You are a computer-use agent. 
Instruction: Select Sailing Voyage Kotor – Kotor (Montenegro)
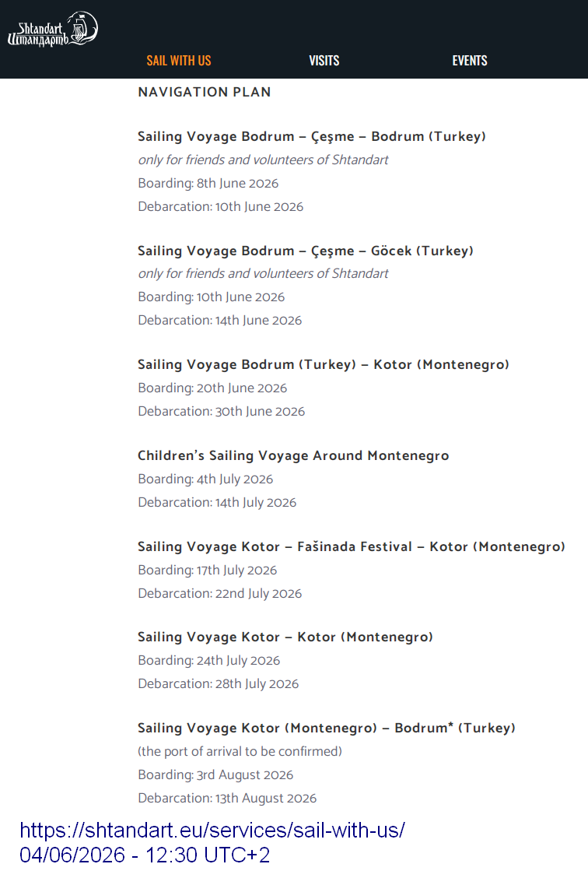coord(285,637)
